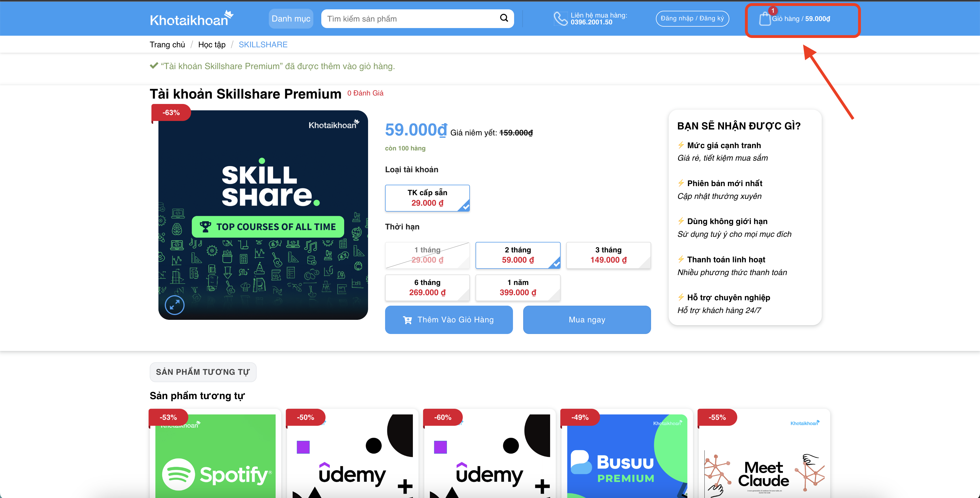Image resolution: width=980 pixels, height=498 pixels.
Task: Click the cart icon on Thêm Vào Giỏ Hàng
Action: [407, 320]
